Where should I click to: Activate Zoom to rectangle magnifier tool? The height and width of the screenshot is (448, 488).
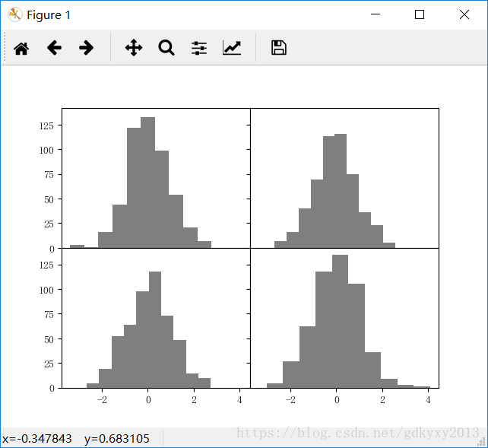tap(166, 48)
